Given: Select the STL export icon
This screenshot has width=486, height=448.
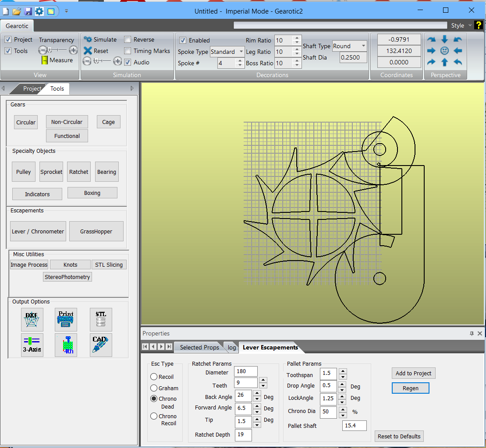Looking at the screenshot, I should click(x=100, y=320).
